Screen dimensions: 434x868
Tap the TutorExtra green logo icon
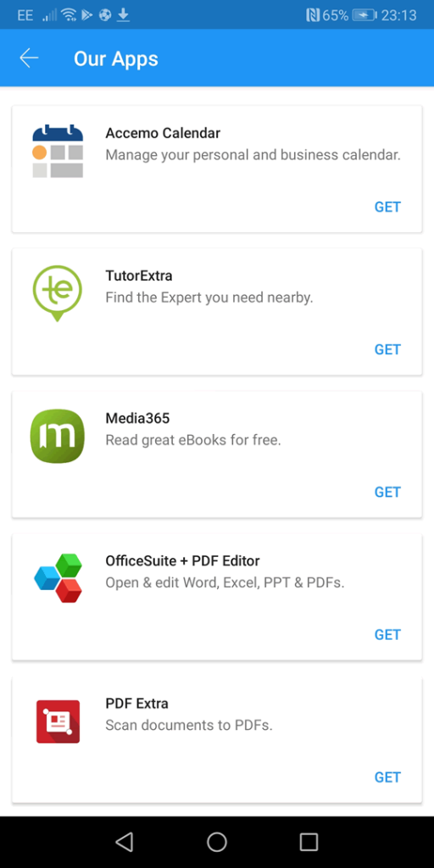[58, 292]
